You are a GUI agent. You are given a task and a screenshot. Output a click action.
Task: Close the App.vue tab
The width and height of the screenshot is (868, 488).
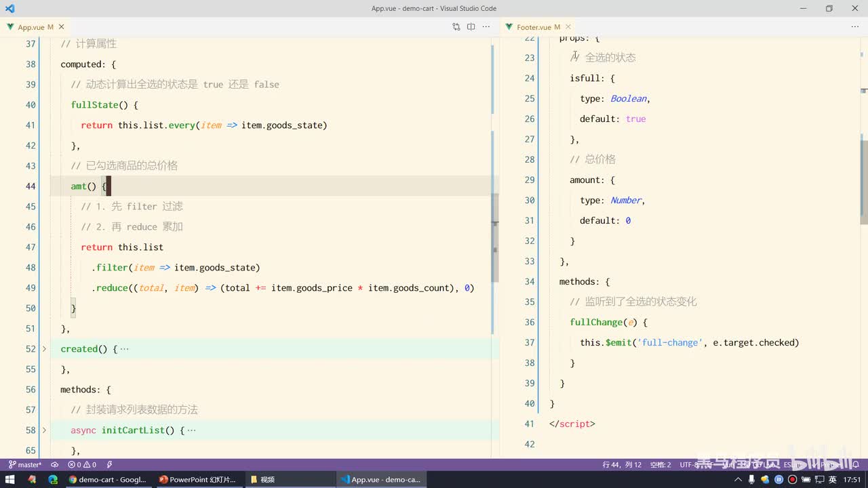point(62,27)
